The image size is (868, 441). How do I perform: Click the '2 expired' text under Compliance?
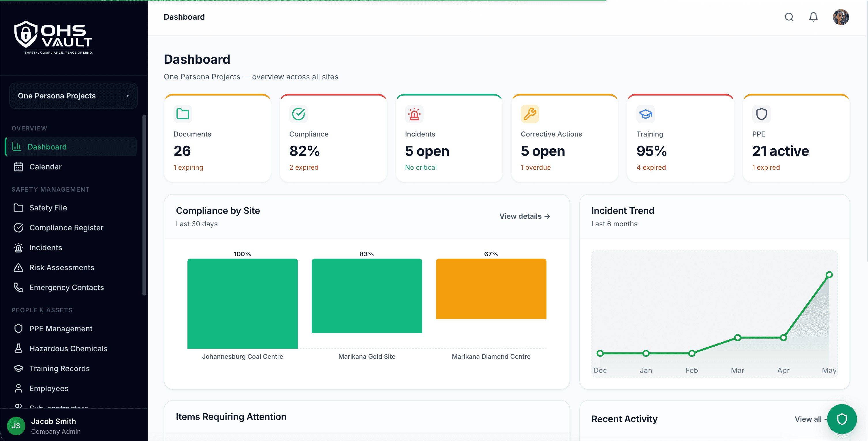pyautogui.click(x=304, y=167)
